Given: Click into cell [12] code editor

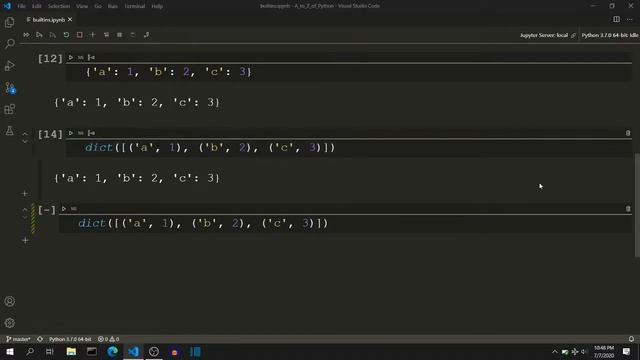Looking at the screenshot, I should tap(349, 72).
